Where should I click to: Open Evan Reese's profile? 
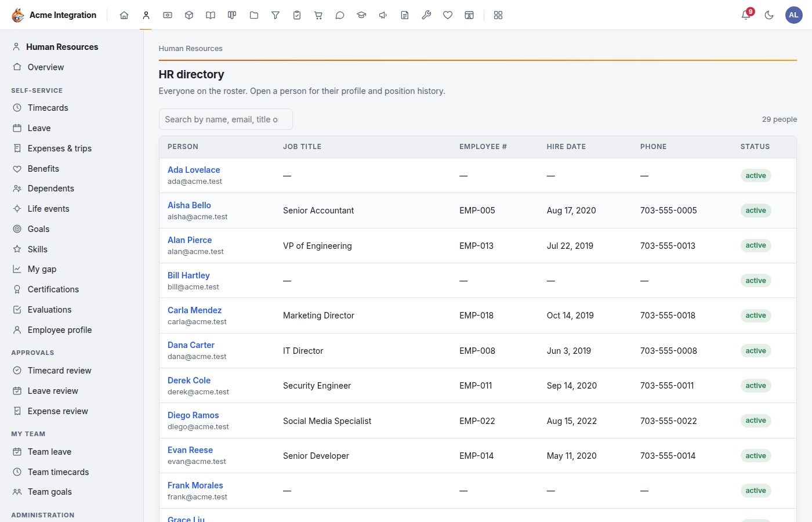click(x=190, y=450)
